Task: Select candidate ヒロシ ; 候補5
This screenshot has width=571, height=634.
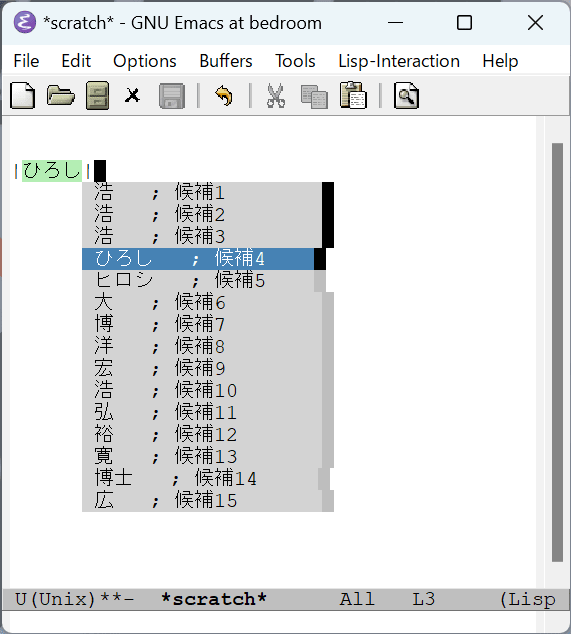Action: (x=198, y=281)
